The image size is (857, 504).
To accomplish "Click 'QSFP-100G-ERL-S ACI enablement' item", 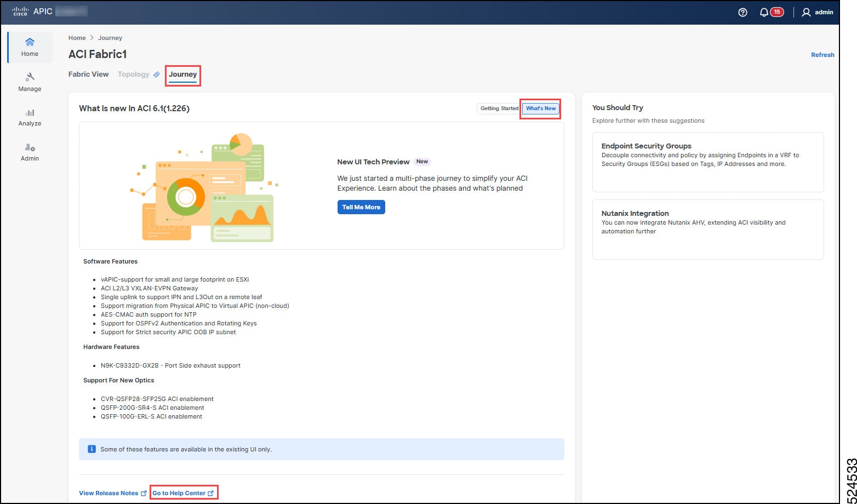I will [151, 416].
